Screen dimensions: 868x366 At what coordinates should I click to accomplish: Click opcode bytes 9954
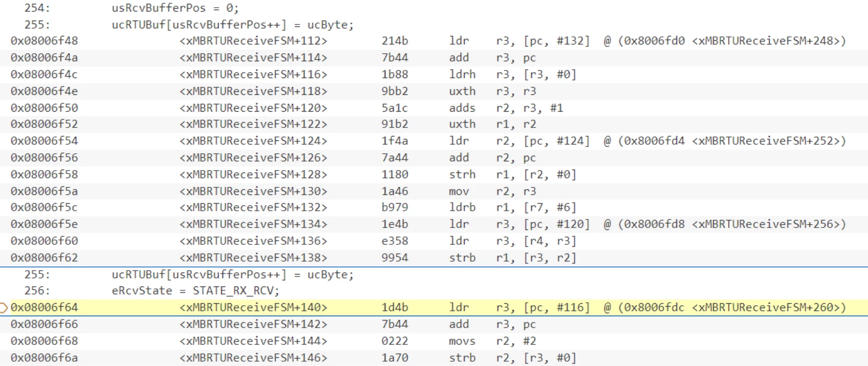click(x=395, y=258)
